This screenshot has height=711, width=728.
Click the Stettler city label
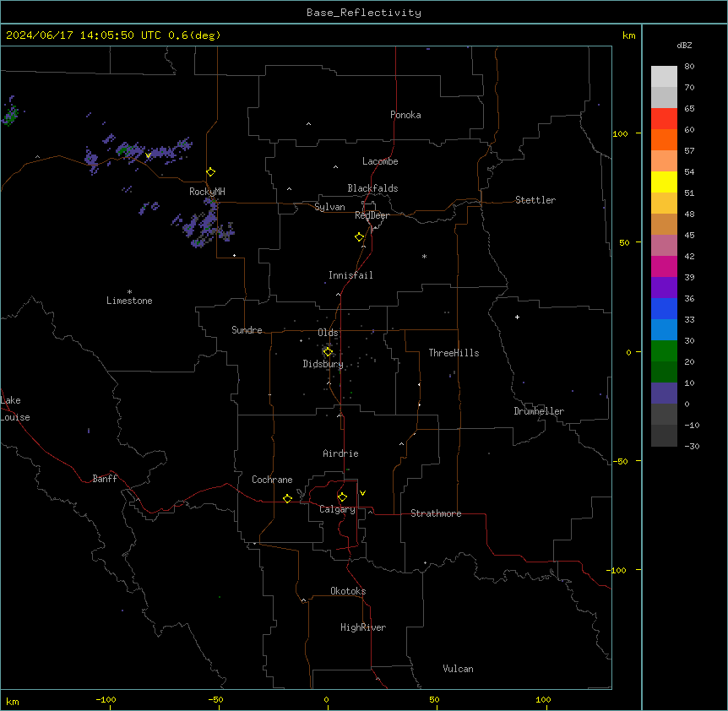(535, 200)
